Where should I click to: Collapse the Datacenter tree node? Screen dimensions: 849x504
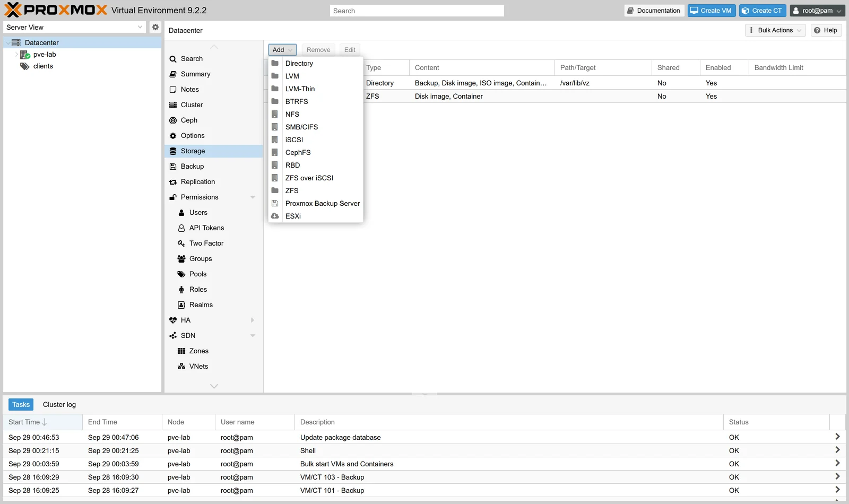[8, 43]
